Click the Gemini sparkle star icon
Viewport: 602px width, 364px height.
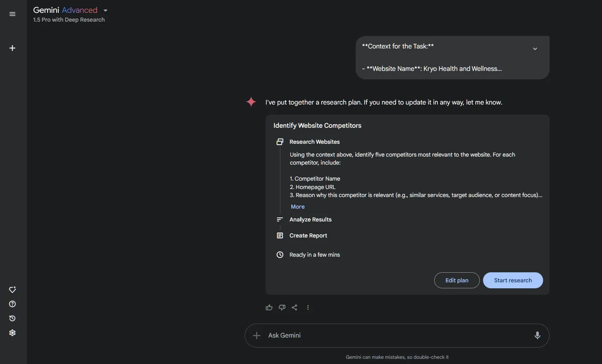[251, 102]
